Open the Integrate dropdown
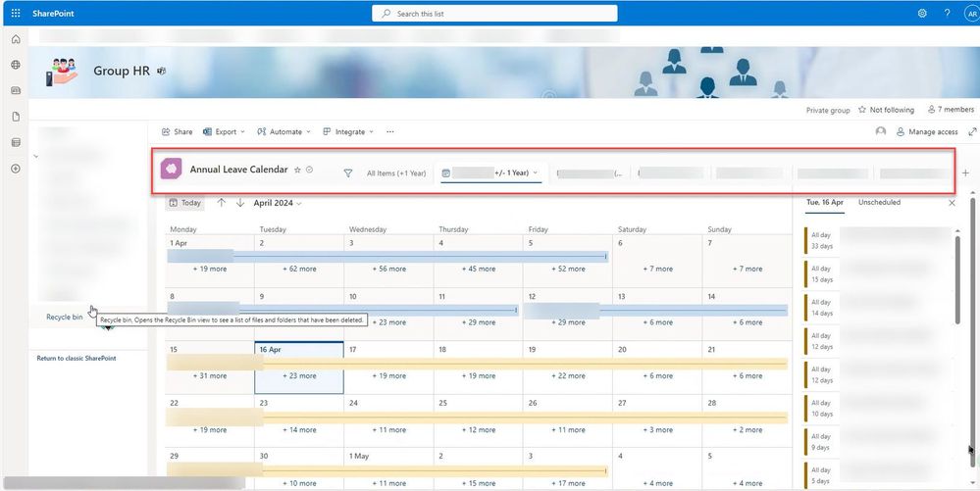The height and width of the screenshot is (491, 980). tap(348, 131)
